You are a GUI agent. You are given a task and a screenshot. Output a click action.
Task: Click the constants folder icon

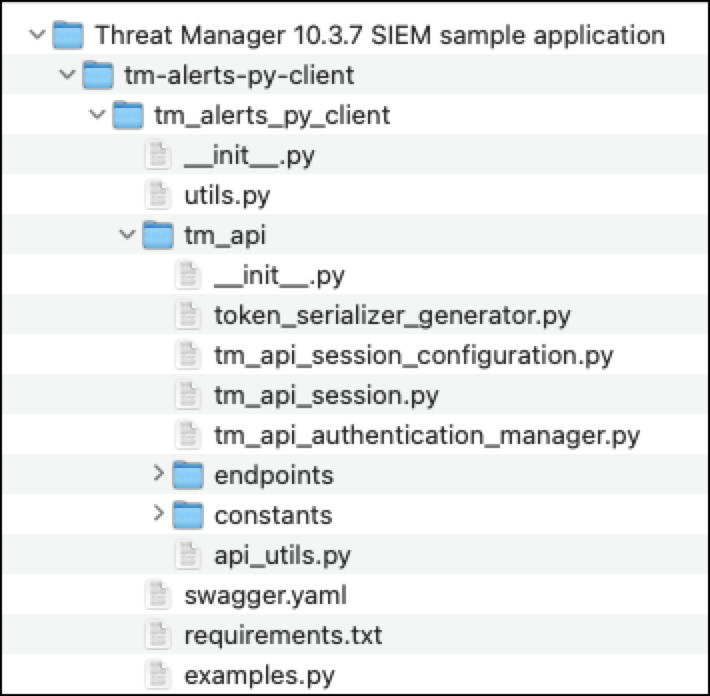(x=188, y=515)
